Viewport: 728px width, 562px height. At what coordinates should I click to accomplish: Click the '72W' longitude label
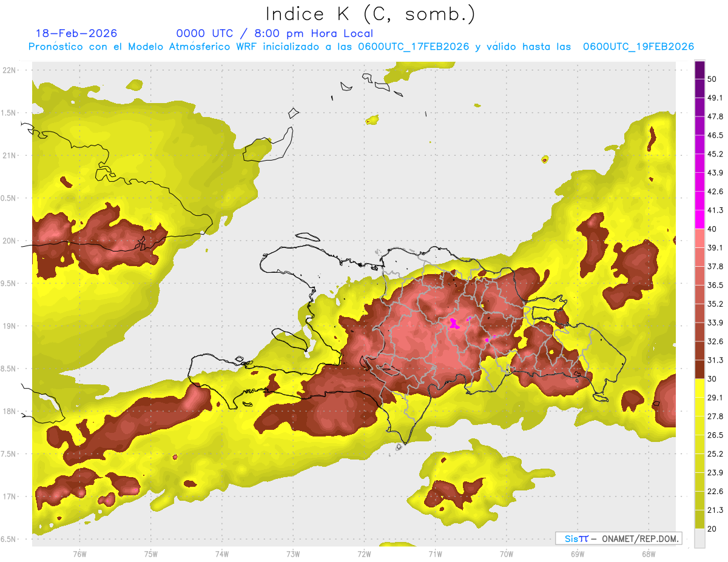[x=364, y=554]
